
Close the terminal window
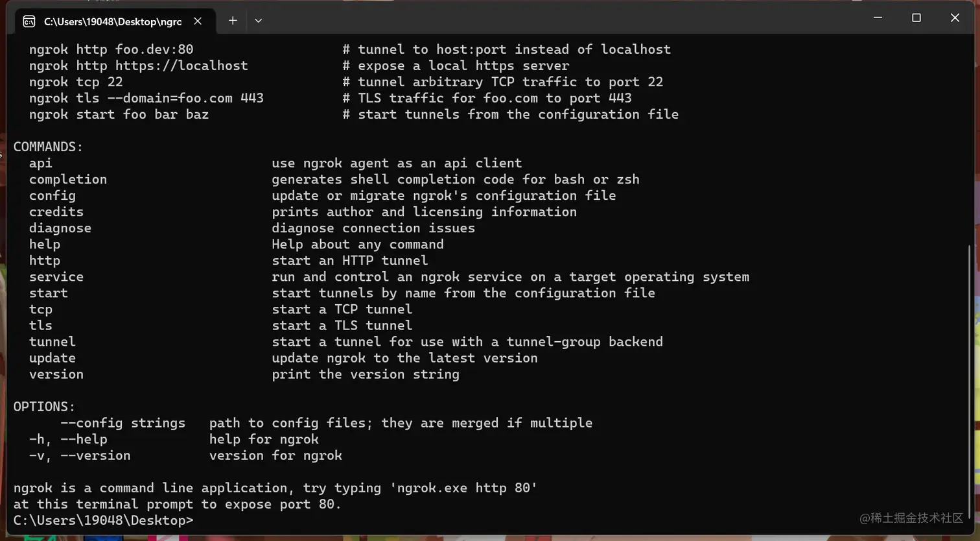[x=954, y=18]
